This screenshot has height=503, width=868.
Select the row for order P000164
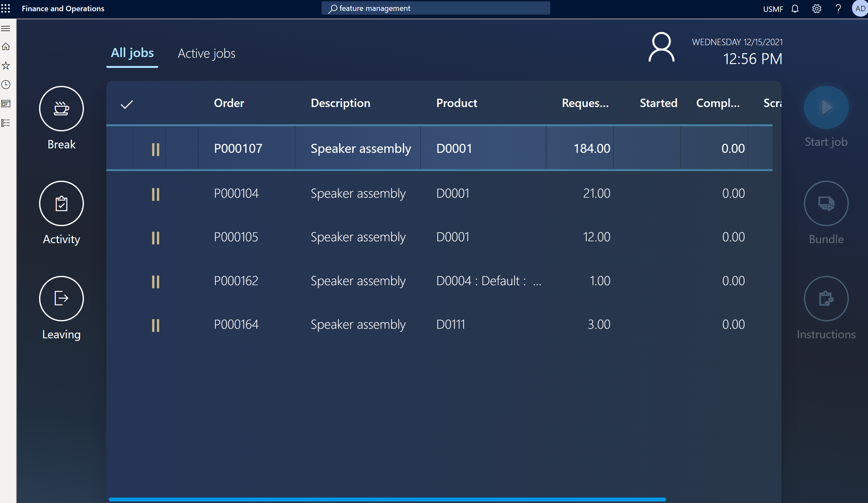click(x=236, y=325)
